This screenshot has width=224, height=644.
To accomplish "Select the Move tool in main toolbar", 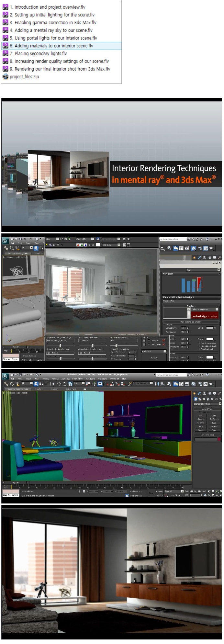I will click(x=59, y=384).
